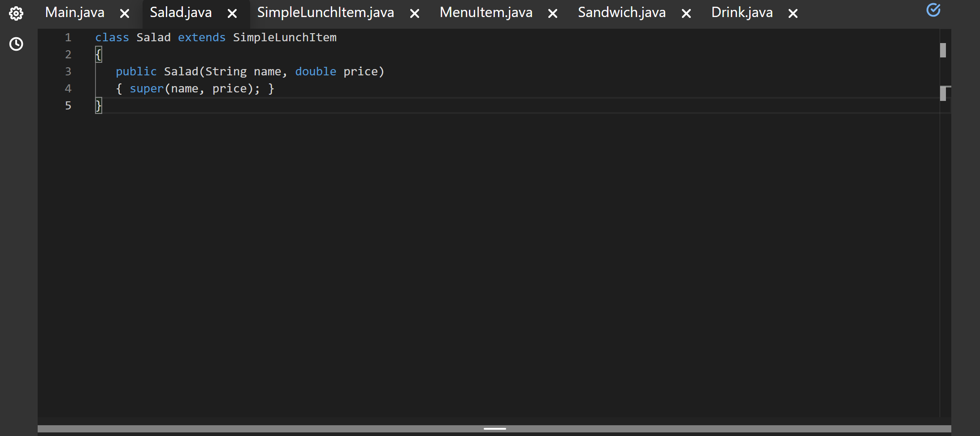Close the SimpleLunchItem.java tab

(x=414, y=13)
